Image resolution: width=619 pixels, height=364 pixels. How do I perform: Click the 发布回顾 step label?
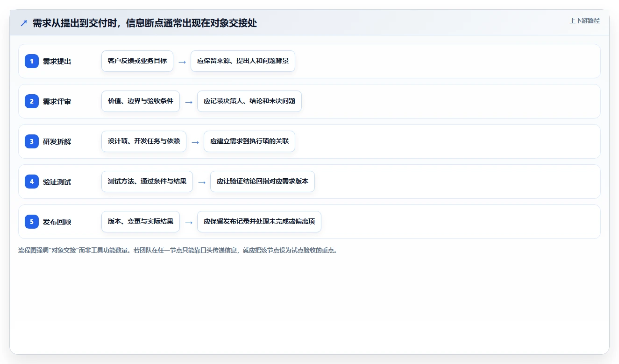pos(57,222)
